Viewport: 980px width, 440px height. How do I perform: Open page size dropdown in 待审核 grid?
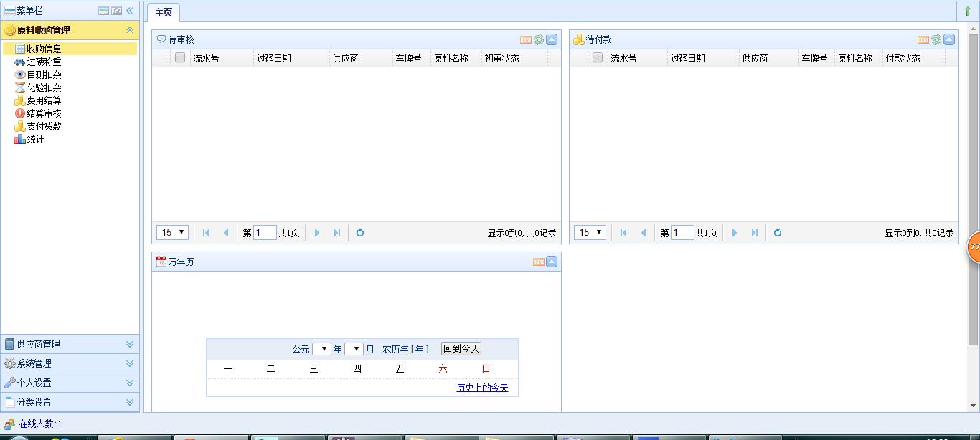coord(172,232)
